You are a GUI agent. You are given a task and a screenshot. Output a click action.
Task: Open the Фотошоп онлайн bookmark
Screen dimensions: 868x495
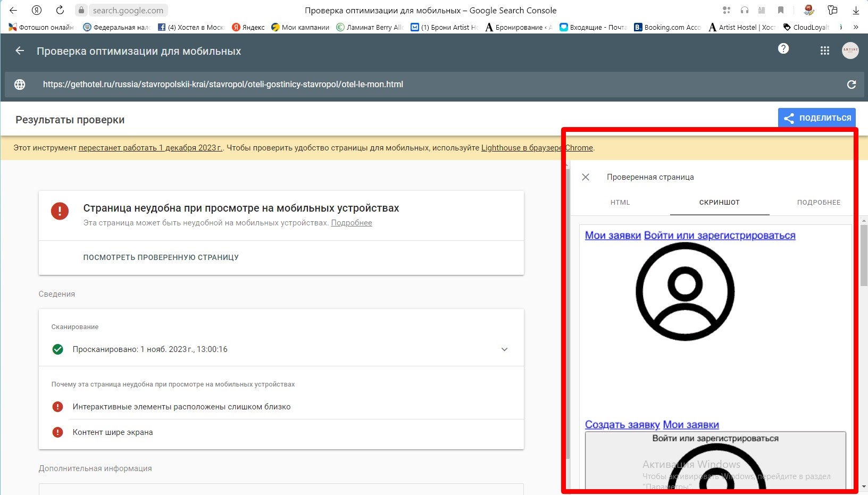pyautogui.click(x=41, y=27)
